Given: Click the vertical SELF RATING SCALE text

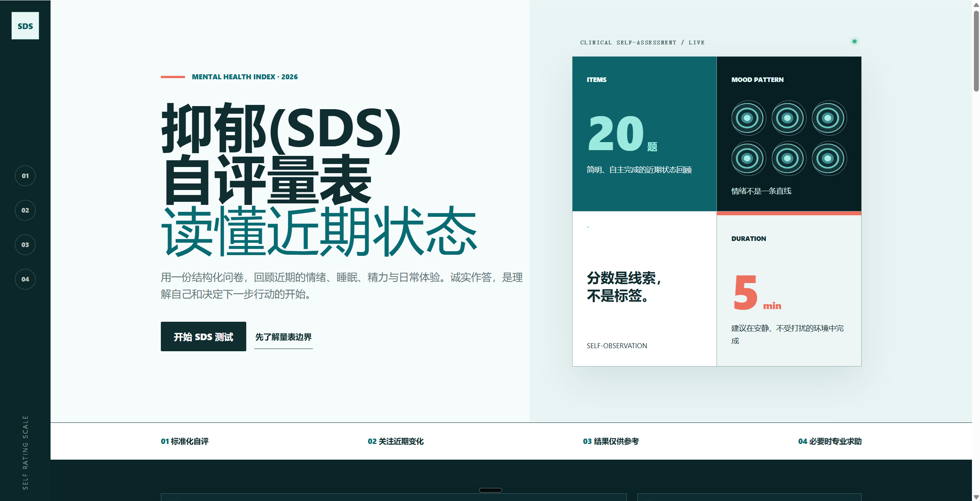Looking at the screenshot, I should point(25,452).
